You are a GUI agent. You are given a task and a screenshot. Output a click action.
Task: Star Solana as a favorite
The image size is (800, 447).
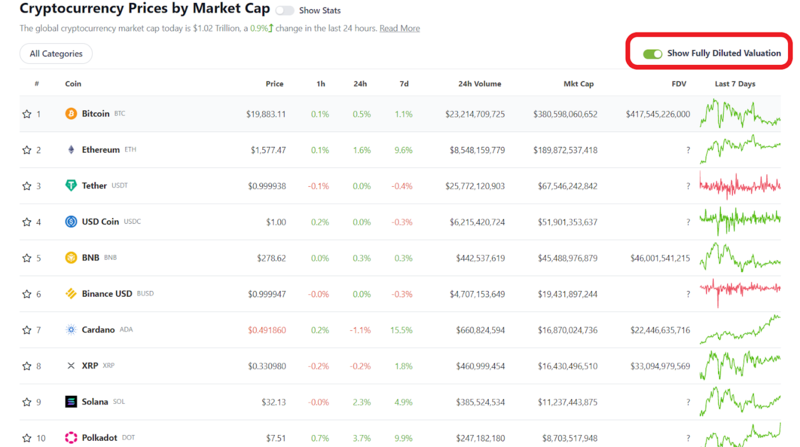27,402
